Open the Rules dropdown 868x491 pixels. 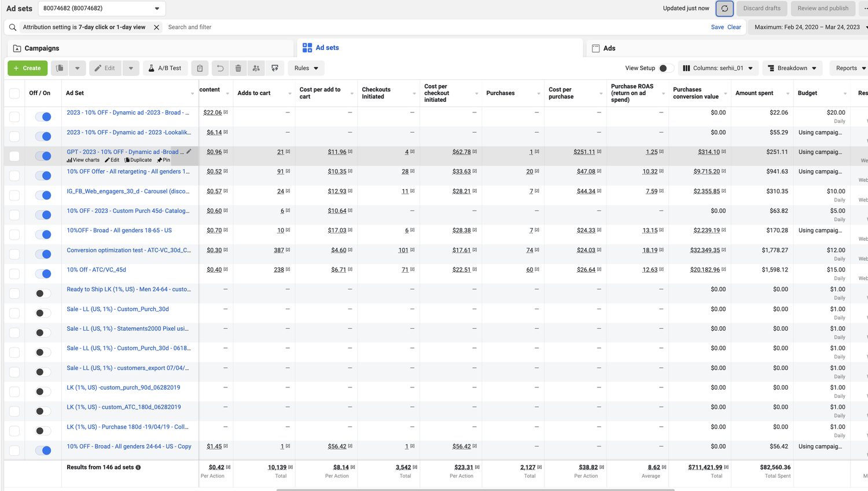pos(306,68)
